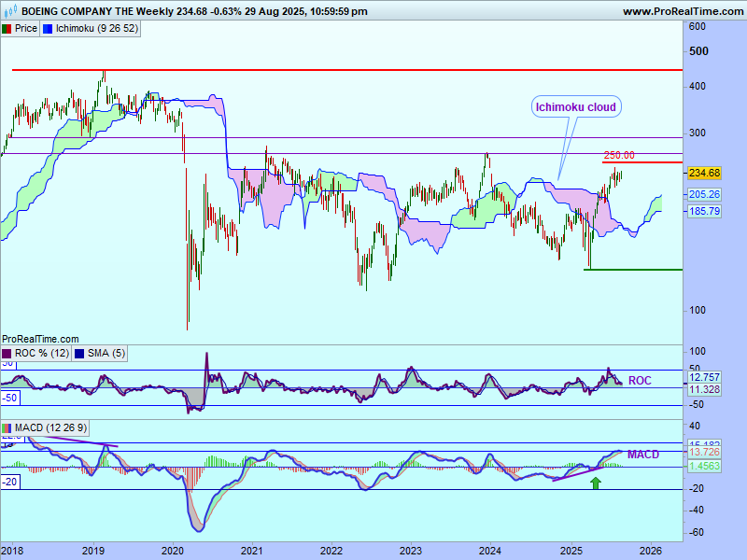747x560 pixels.
Task: Click the blue Ichimoku legend swatch
Action: (48, 29)
